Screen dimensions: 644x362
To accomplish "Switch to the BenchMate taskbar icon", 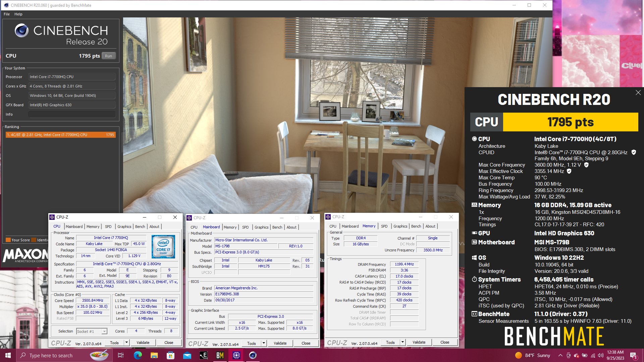I will (220, 355).
